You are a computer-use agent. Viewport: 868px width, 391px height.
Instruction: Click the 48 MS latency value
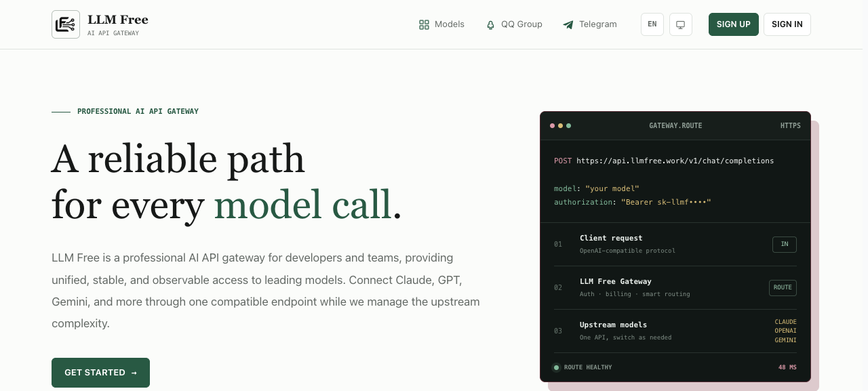[x=787, y=367]
